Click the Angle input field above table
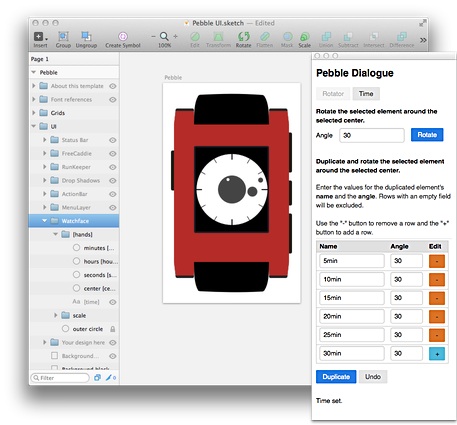The height and width of the screenshot is (425, 457). (372, 135)
